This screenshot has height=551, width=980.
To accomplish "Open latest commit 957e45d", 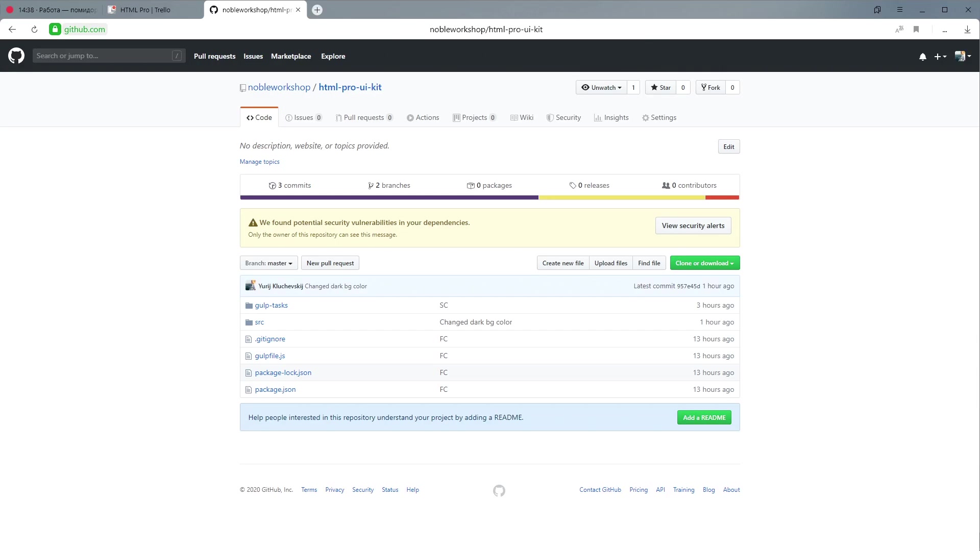I will tap(689, 286).
